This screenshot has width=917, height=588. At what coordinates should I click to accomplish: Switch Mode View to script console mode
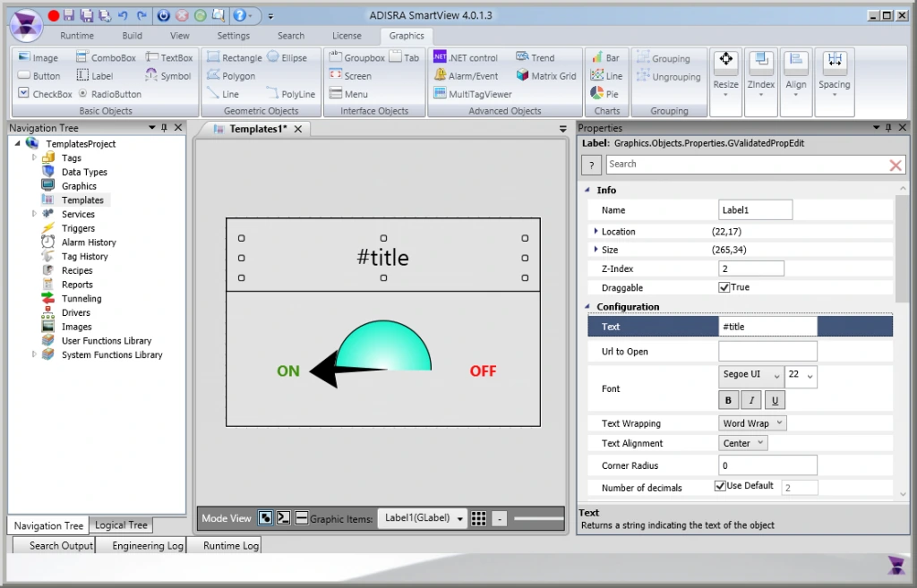[x=284, y=518]
